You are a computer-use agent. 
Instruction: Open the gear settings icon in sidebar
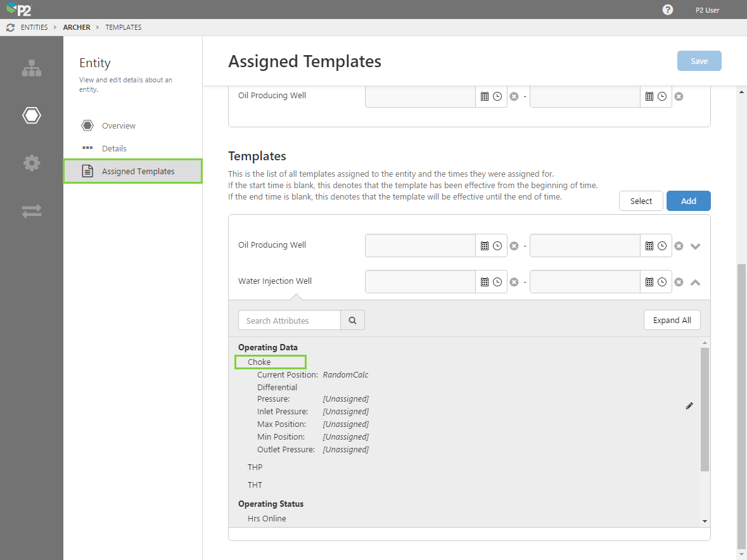point(31,163)
